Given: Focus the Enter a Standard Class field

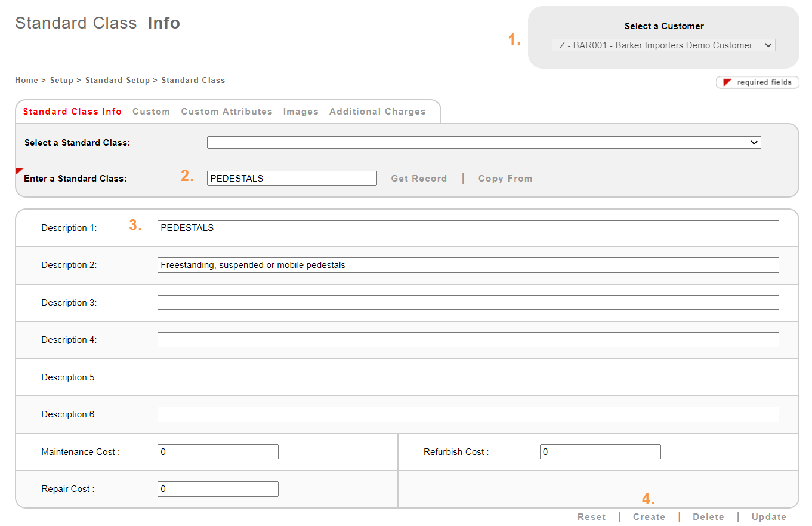Looking at the screenshot, I should coord(292,179).
